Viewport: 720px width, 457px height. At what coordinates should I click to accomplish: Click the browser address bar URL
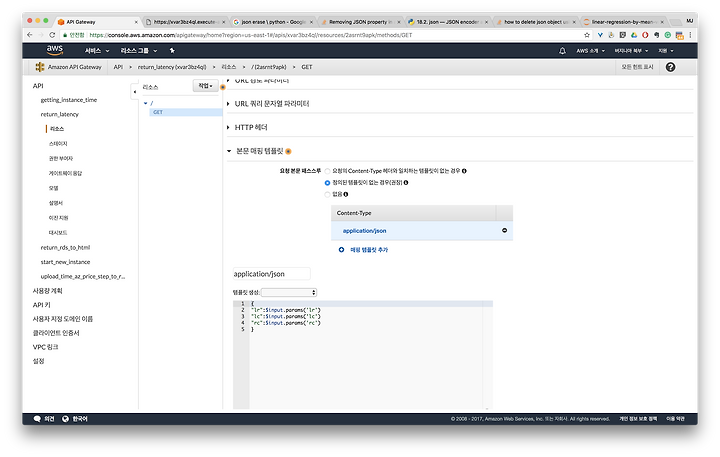(x=251, y=35)
